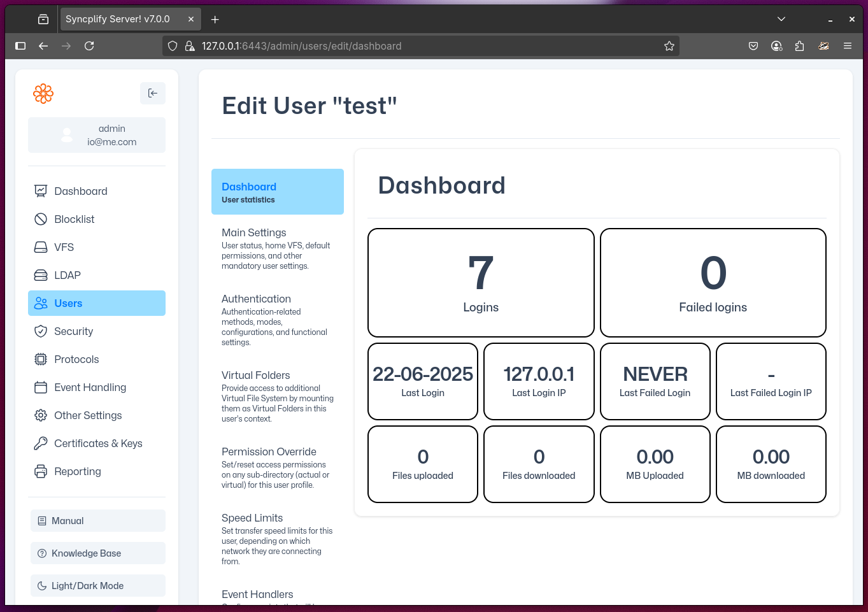Open the Knowledge Base
The height and width of the screenshot is (612, 868).
click(86, 553)
